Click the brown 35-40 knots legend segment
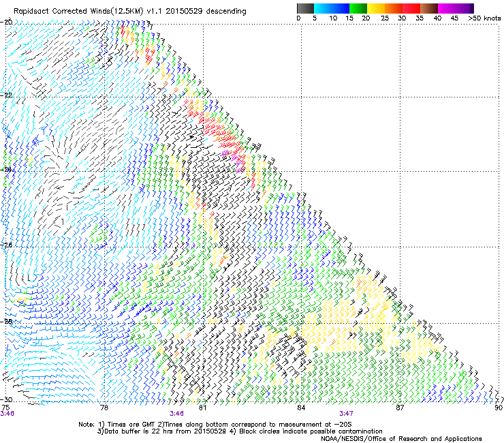Screen dimensions: 504x443 click(429, 8)
